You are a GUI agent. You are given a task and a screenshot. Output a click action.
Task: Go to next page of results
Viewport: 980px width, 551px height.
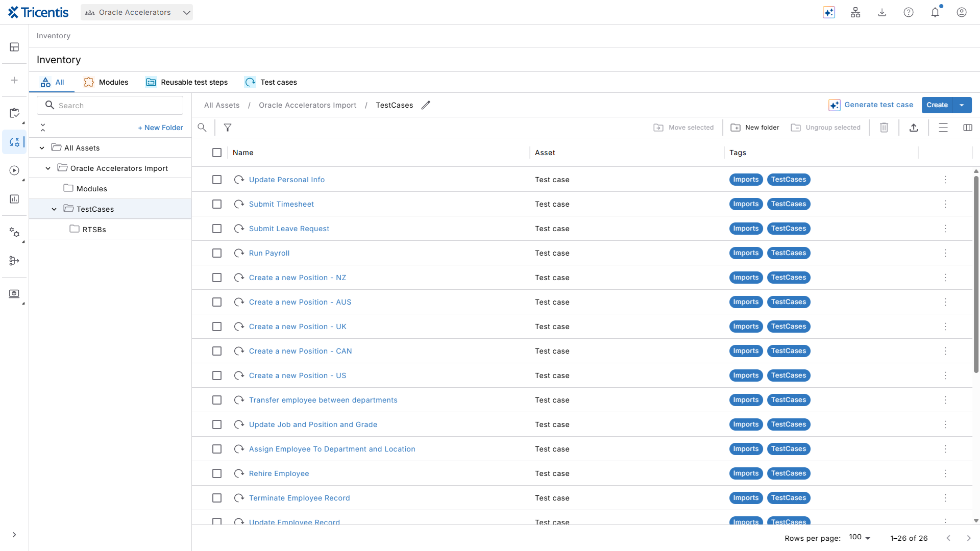[969, 538]
